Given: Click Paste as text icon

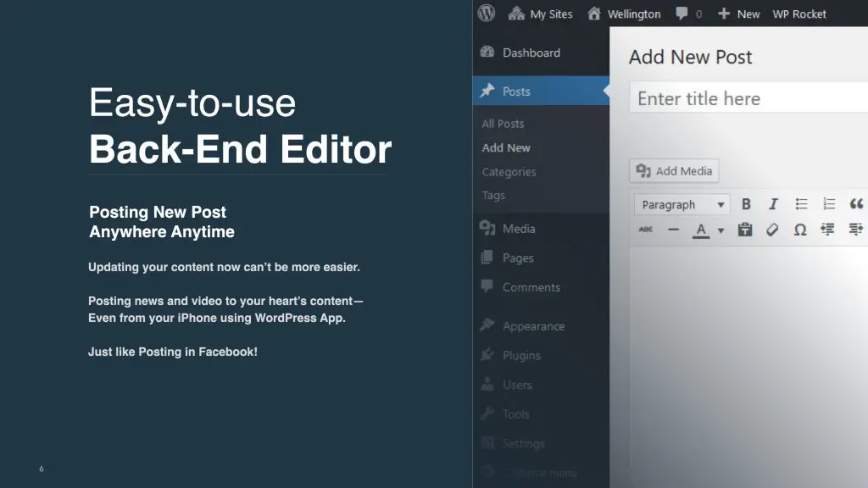Looking at the screenshot, I should pos(745,230).
